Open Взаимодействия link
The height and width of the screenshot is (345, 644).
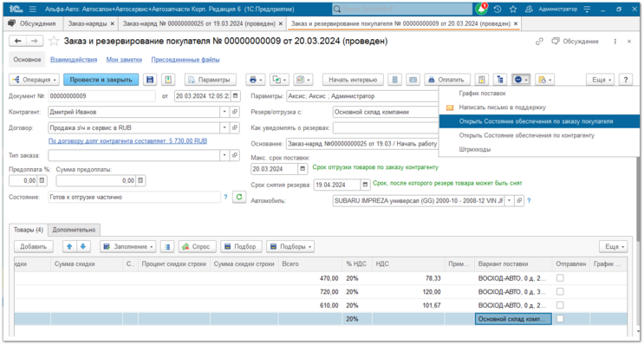pyautogui.click(x=74, y=60)
